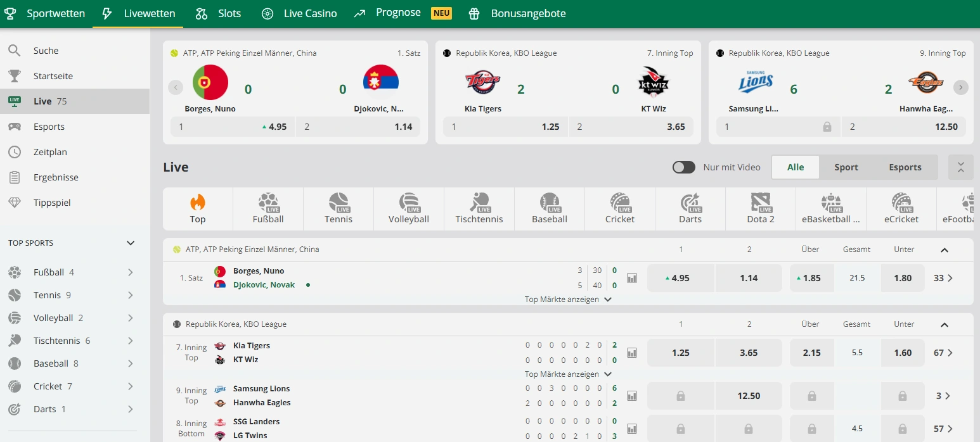
Task: Click the Ergebnisse clipboard icon
Action: click(14, 177)
